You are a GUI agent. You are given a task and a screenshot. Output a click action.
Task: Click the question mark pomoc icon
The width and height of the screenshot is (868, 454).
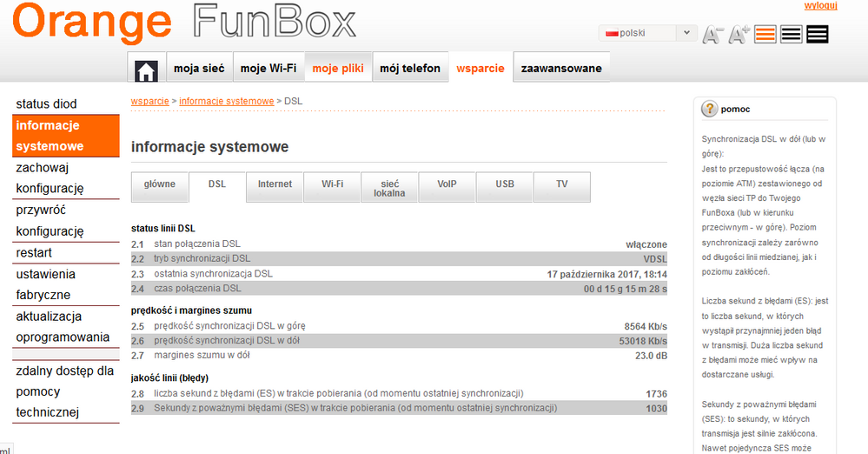tap(710, 109)
